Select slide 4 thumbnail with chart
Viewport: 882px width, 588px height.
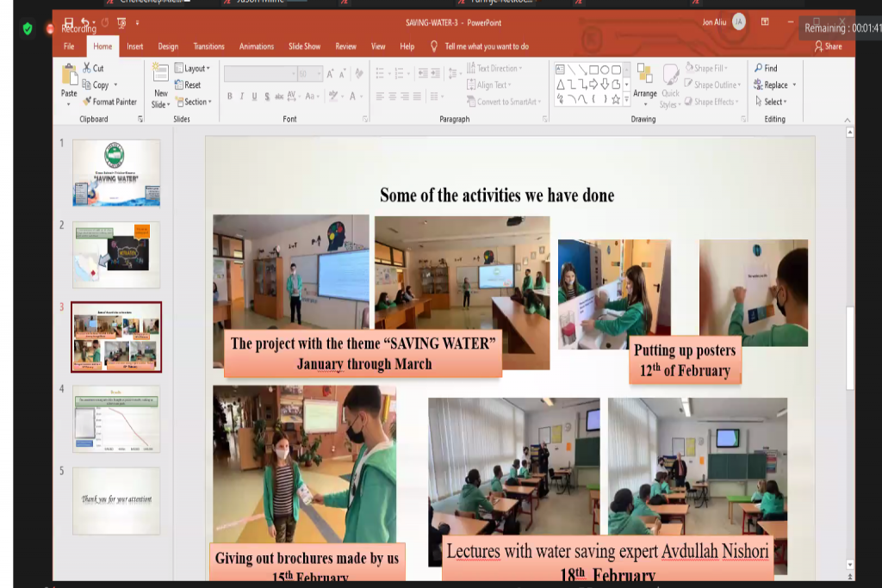point(116,419)
